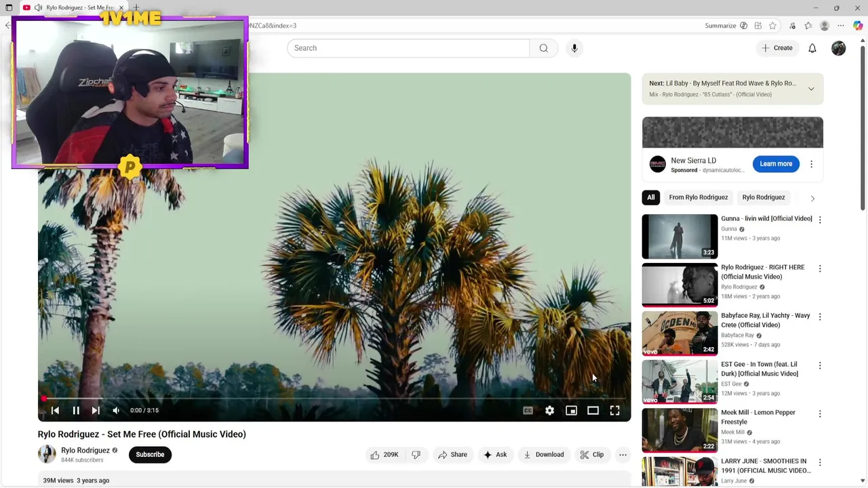Show more filter chips arrow
The height and width of the screenshot is (488, 868).
(812, 198)
